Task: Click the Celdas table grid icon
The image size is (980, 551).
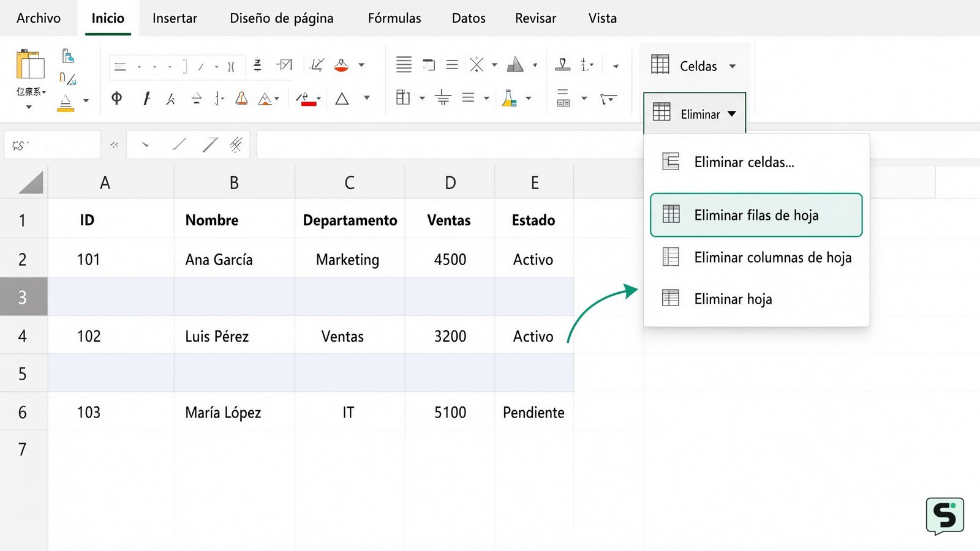Action: (660, 64)
